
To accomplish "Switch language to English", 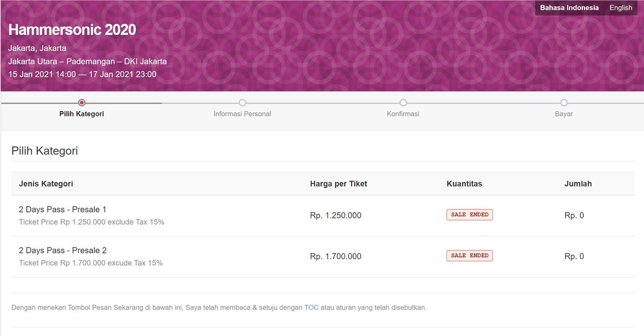I will coord(621,8).
